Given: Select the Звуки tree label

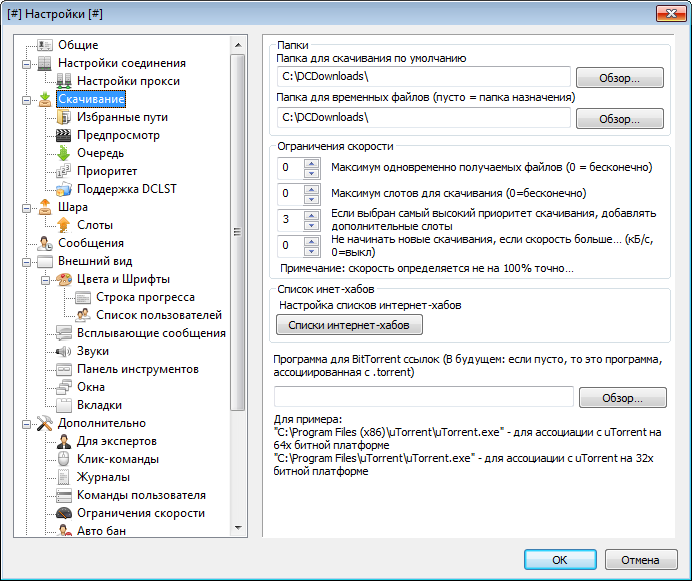Looking at the screenshot, I should click(93, 351).
